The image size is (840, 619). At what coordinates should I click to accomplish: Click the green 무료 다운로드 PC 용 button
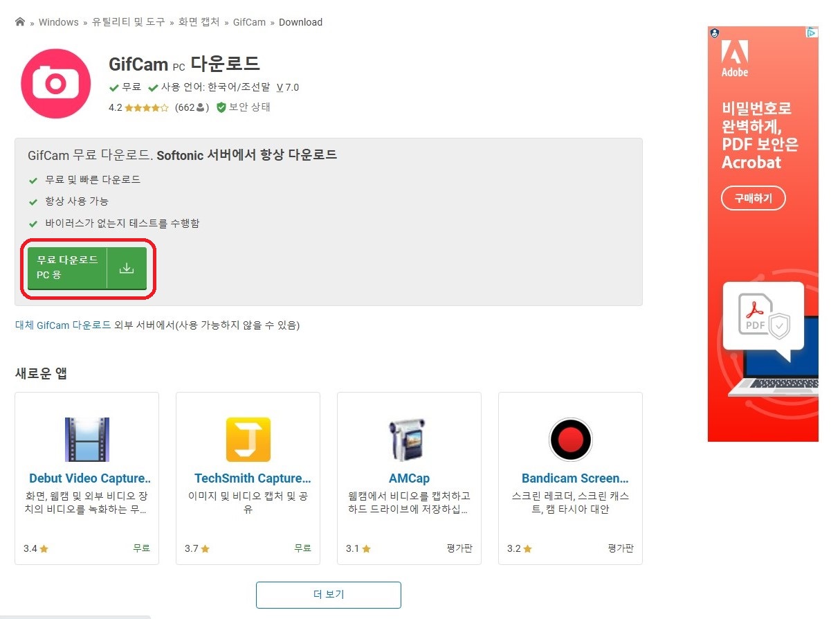[87, 268]
